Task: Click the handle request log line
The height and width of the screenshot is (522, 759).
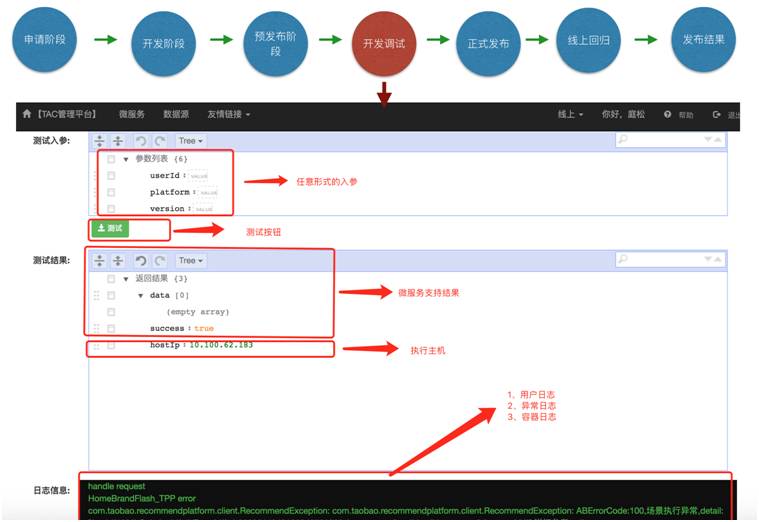Action: [117, 486]
